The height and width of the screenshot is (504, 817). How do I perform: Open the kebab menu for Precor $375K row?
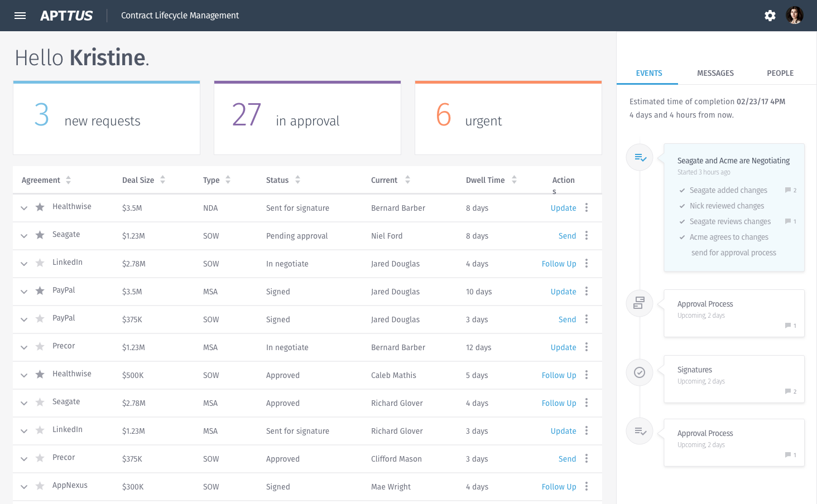[x=587, y=458]
